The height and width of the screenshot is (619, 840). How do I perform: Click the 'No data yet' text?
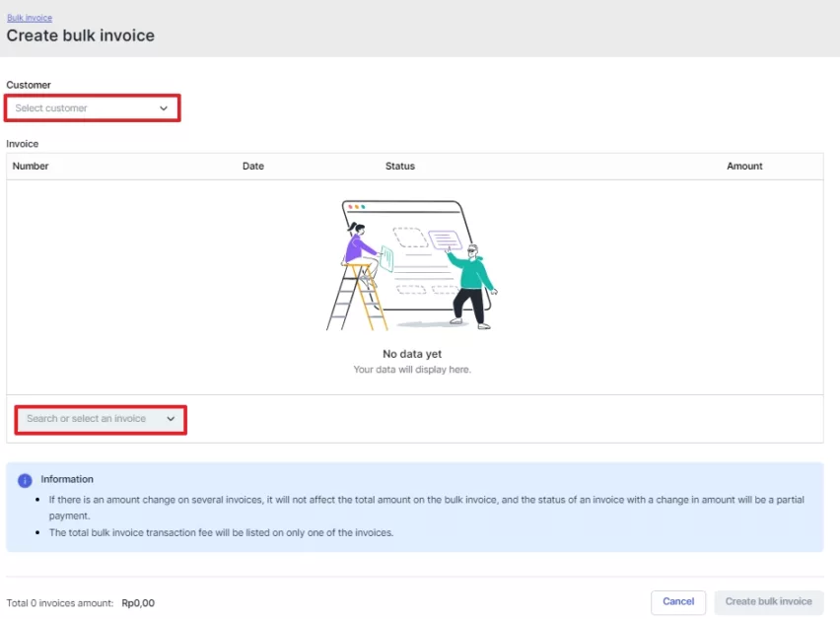tap(412, 354)
